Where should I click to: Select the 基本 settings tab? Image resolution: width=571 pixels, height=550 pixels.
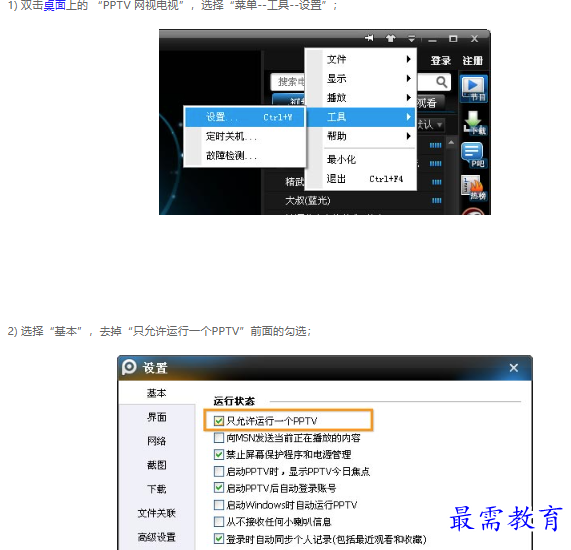point(157,393)
